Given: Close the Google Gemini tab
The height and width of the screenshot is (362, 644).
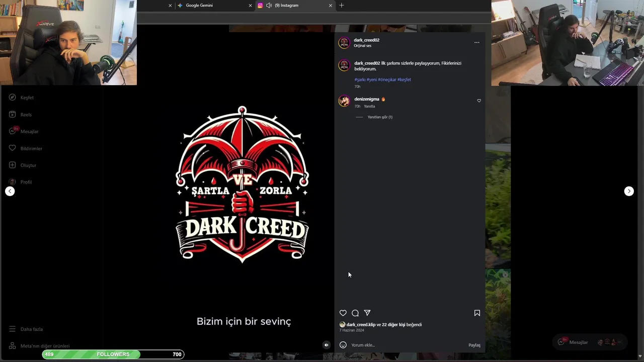Looking at the screenshot, I should pos(250,6).
